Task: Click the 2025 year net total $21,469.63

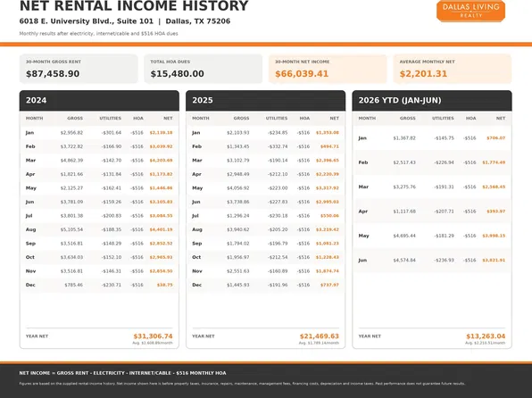Action: click(x=320, y=336)
